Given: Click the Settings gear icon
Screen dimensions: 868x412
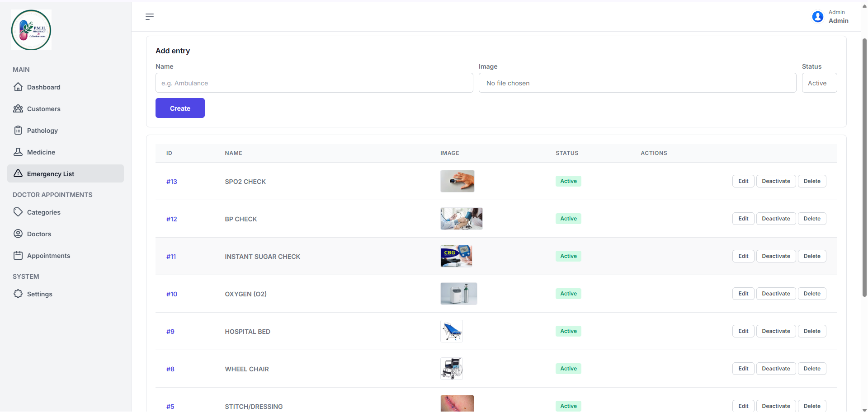Looking at the screenshot, I should coord(18,294).
